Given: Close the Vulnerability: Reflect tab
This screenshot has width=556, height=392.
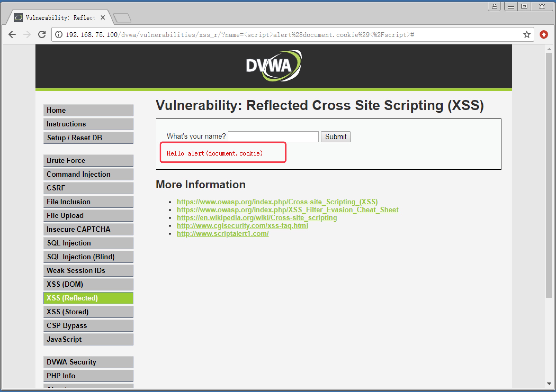Looking at the screenshot, I should 103,18.
